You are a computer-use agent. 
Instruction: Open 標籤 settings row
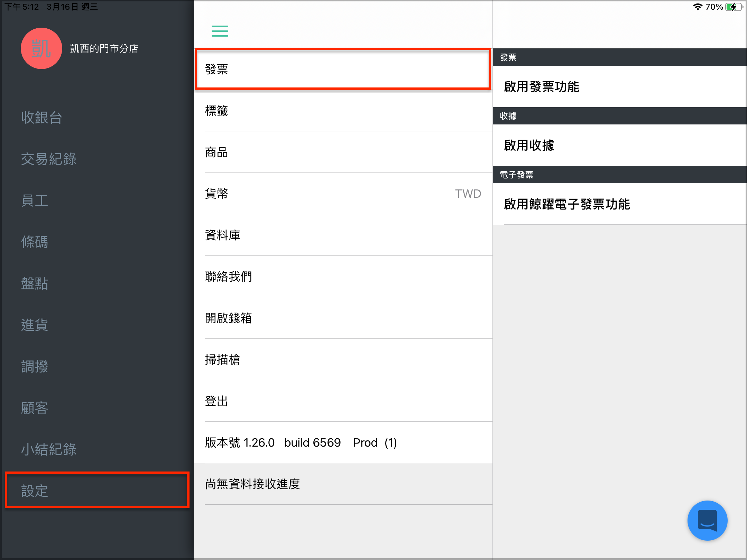click(343, 111)
